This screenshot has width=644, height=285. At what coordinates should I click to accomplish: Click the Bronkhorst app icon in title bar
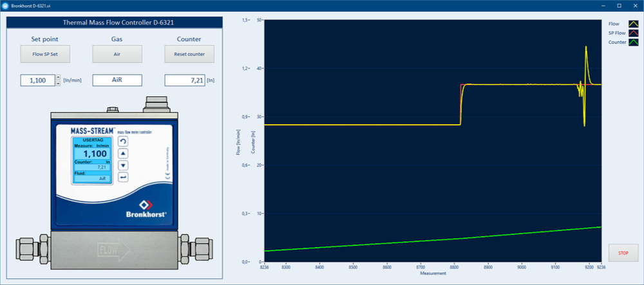pos(5,5)
